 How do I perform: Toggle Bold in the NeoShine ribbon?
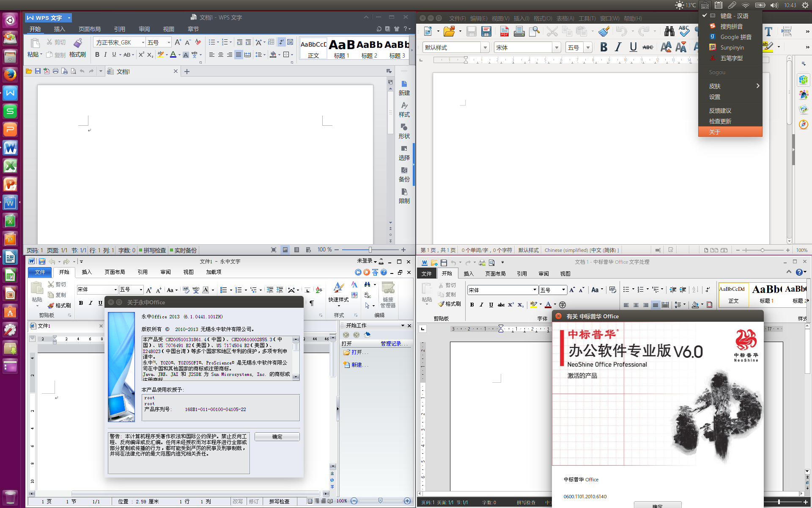472,305
